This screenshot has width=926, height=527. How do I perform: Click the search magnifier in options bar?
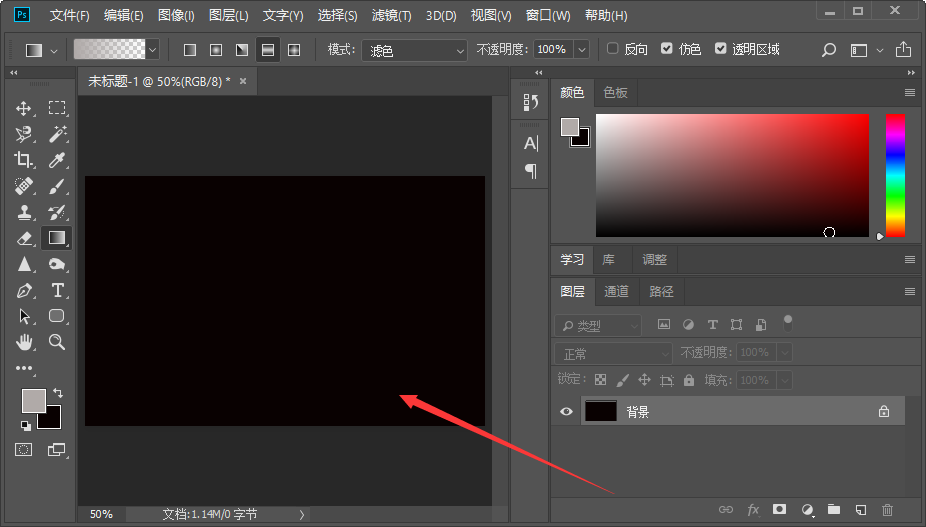pos(829,50)
